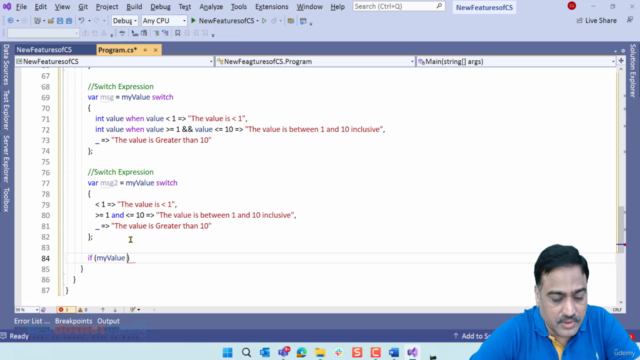This screenshot has width=640, height=360.
Task: Open File Explorer from taskbar
Action: coord(320,352)
